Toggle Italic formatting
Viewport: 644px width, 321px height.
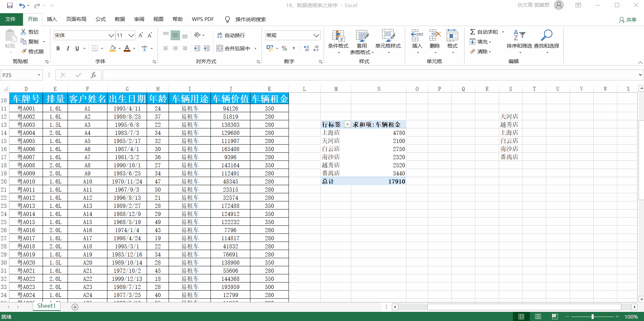point(68,48)
